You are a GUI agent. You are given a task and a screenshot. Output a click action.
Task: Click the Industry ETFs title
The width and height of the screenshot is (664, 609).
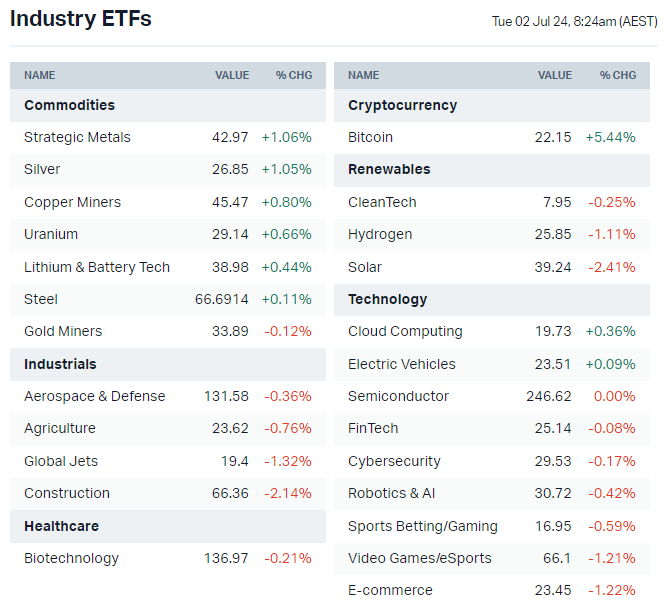(81, 19)
